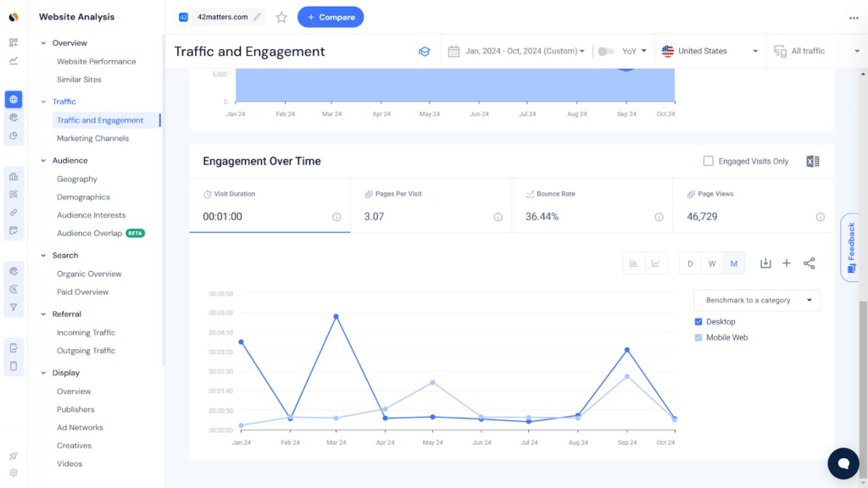Click the share chart icon
This screenshot has height=488, width=868.
point(809,263)
